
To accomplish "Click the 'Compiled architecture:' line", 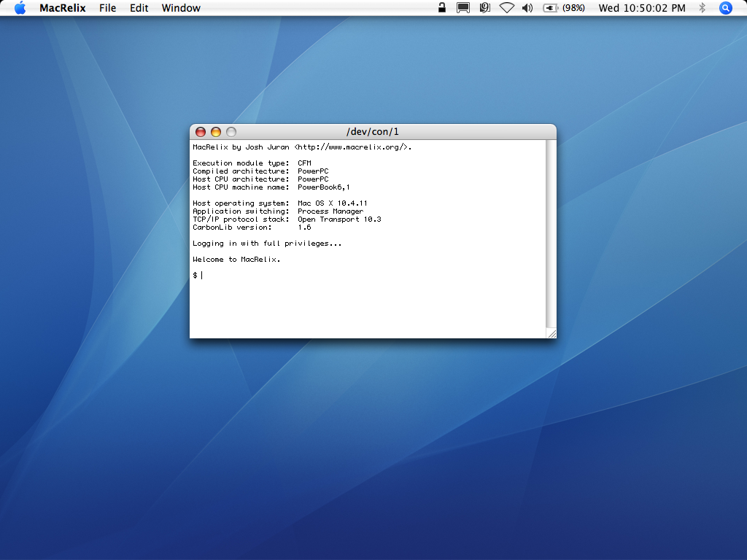I will [260, 171].
